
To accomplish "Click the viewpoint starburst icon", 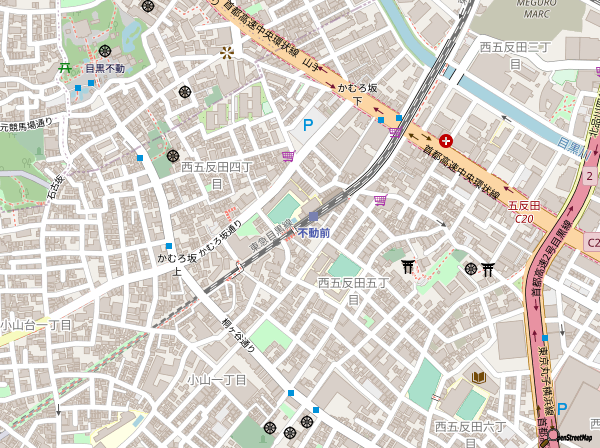I will pyautogui.click(x=227, y=53).
